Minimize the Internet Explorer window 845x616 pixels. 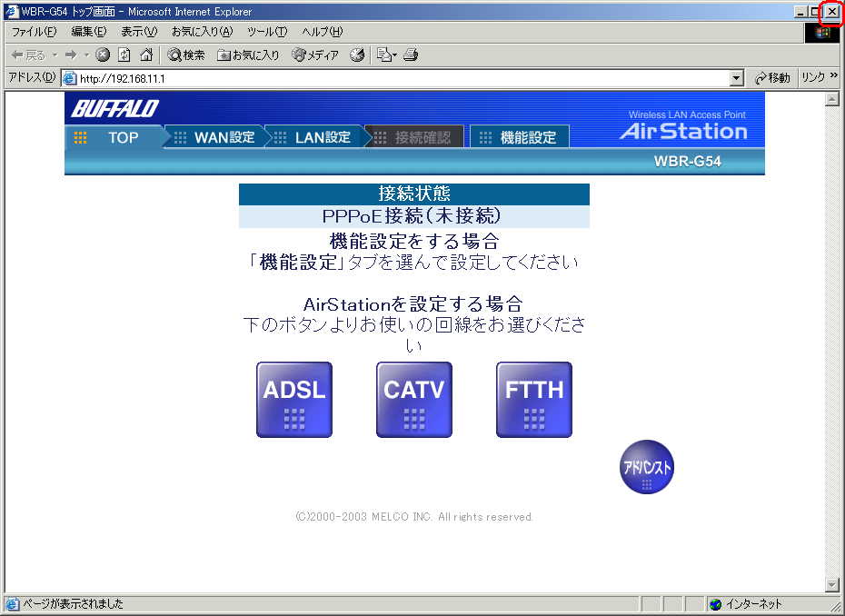point(800,12)
